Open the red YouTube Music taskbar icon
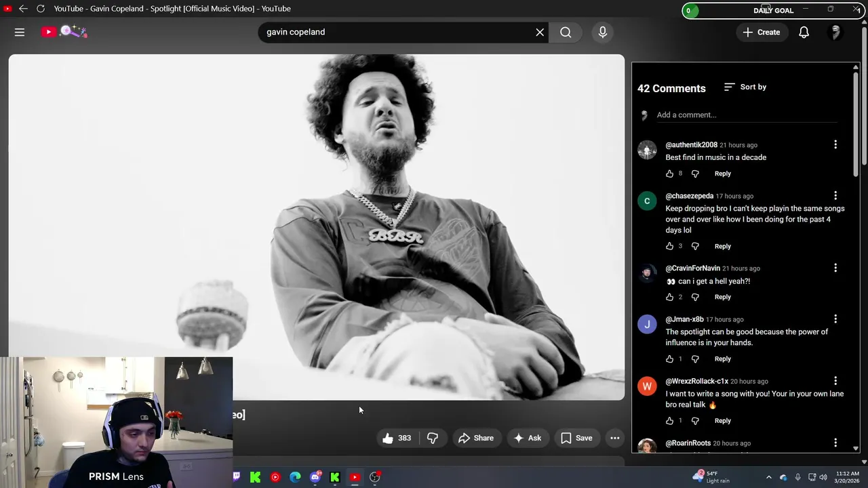The height and width of the screenshot is (488, 868). point(275,477)
